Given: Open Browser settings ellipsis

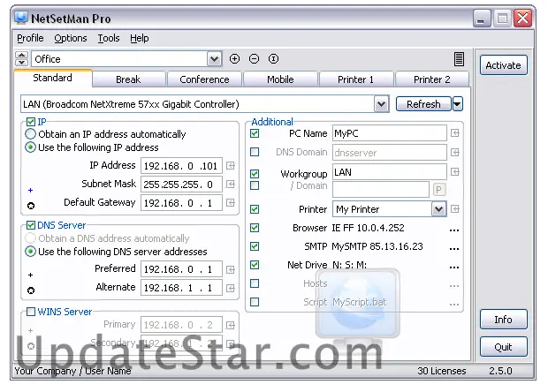Looking at the screenshot, I should click(454, 230).
